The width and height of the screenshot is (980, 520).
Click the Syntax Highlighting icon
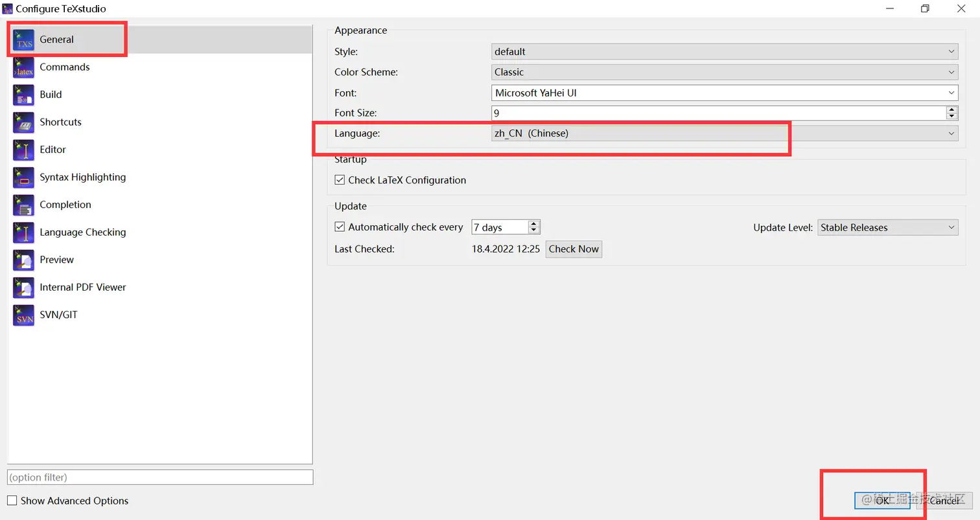point(24,177)
